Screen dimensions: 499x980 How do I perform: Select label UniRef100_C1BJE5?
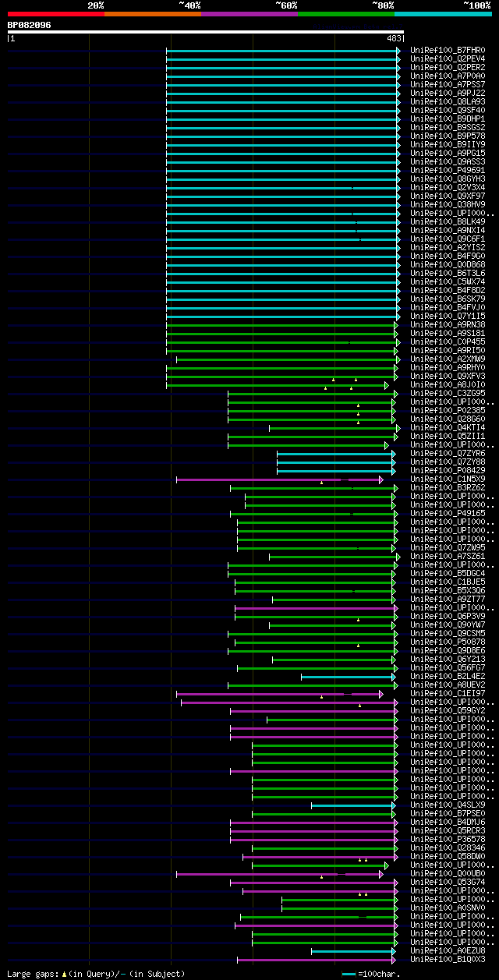[448, 582]
